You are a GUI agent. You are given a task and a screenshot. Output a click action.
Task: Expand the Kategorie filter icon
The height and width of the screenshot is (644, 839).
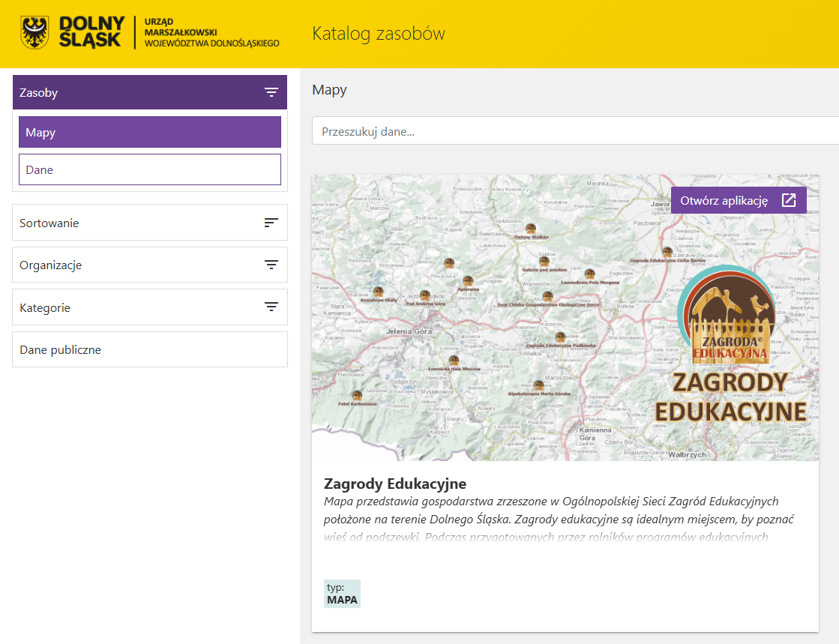tap(271, 307)
